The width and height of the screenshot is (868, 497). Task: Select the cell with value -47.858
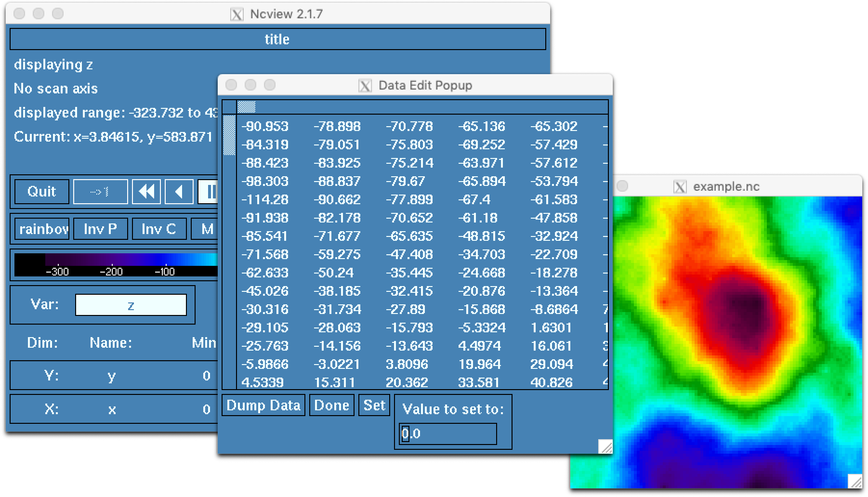pos(554,218)
